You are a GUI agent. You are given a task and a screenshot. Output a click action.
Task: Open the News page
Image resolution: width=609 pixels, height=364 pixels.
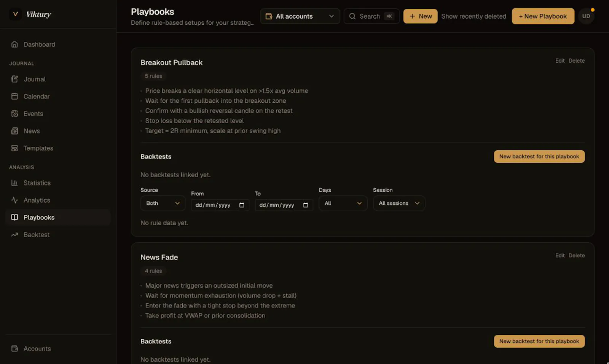tap(58, 131)
